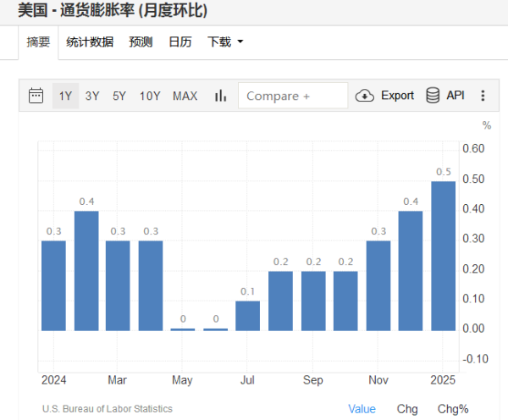This screenshot has width=508, height=420.
Task: Open the 日历 tab
Action: (179, 41)
